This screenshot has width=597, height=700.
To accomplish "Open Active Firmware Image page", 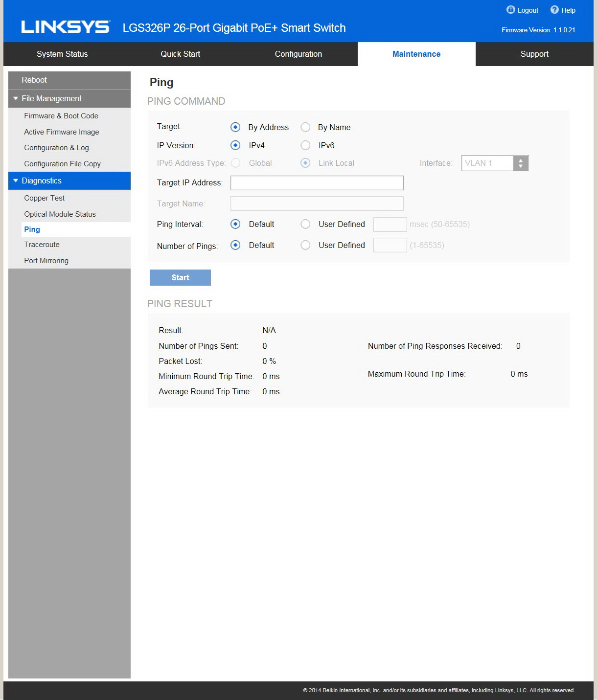I will tap(62, 132).
